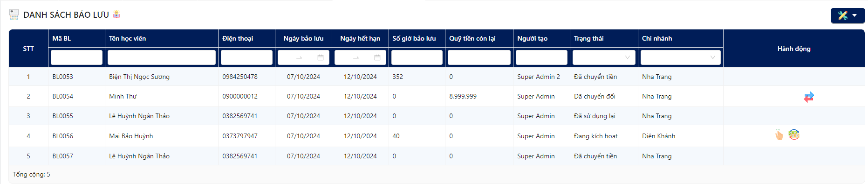868x184 pixels.
Task: Click status Đã chuyển đổi
Action: click(595, 96)
